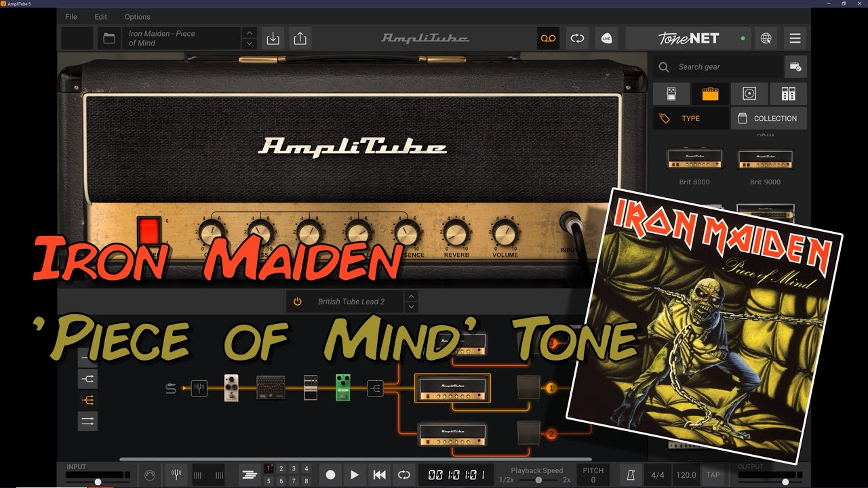
Task: Click the signal splitter block in chain
Action: click(x=375, y=388)
